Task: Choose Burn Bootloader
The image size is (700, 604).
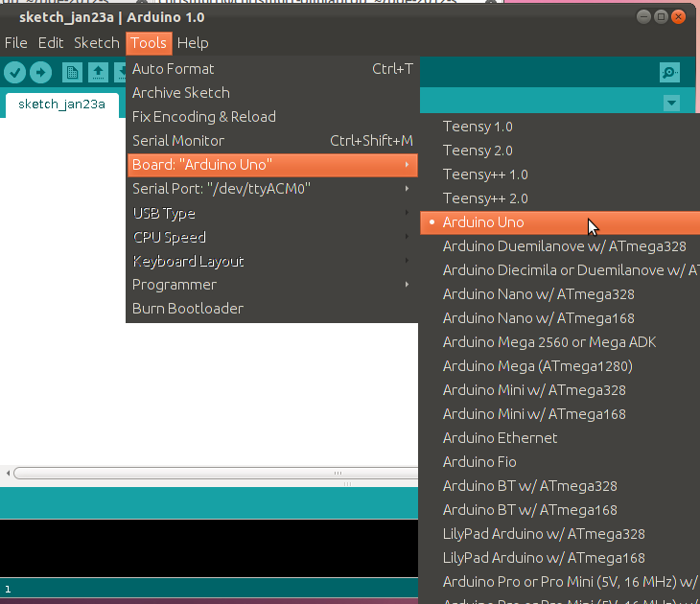Action: (x=272, y=309)
